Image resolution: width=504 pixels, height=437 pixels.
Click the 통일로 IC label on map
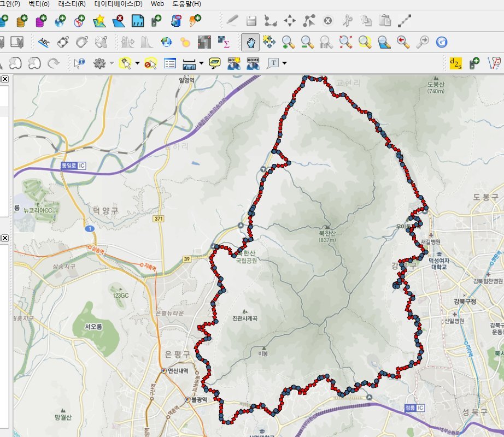[x=73, y=166]
